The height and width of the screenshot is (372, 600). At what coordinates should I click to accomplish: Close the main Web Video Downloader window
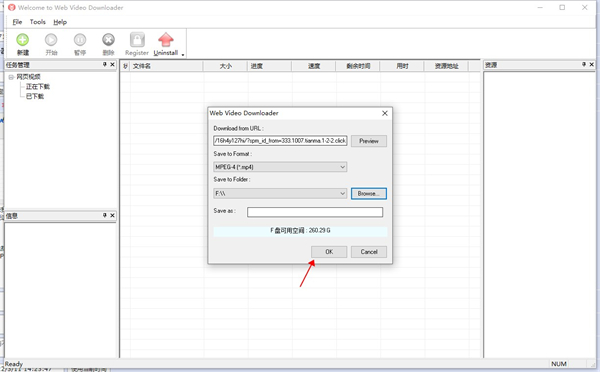point(585,7)
